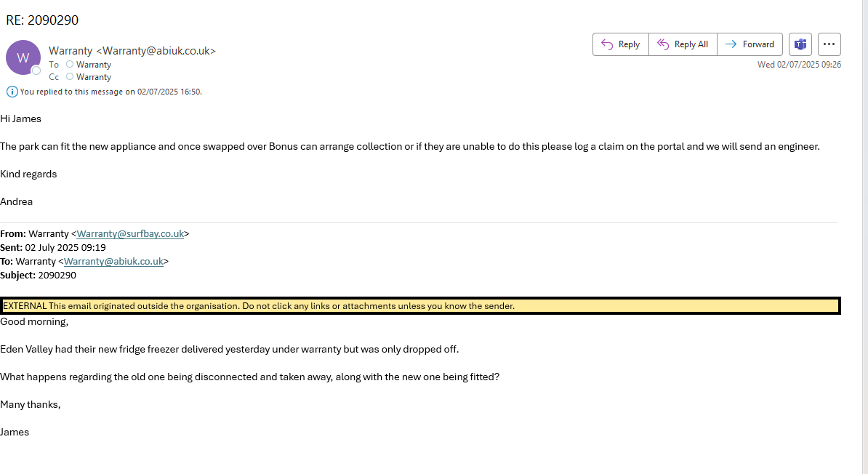Viewport: 868px width, 474px height.
Task: Open the Warranty@abiuk.co.uk link in quoted header
Action: 113,262
